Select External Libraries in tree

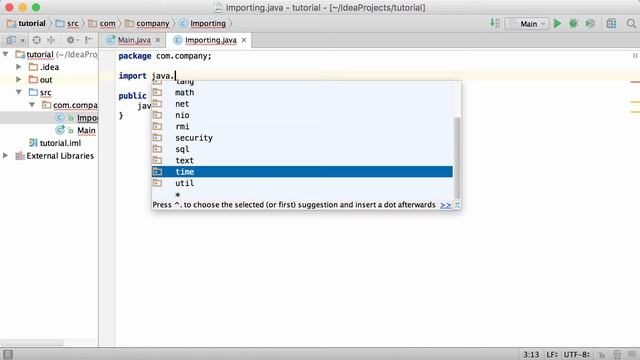coord(49,156)
